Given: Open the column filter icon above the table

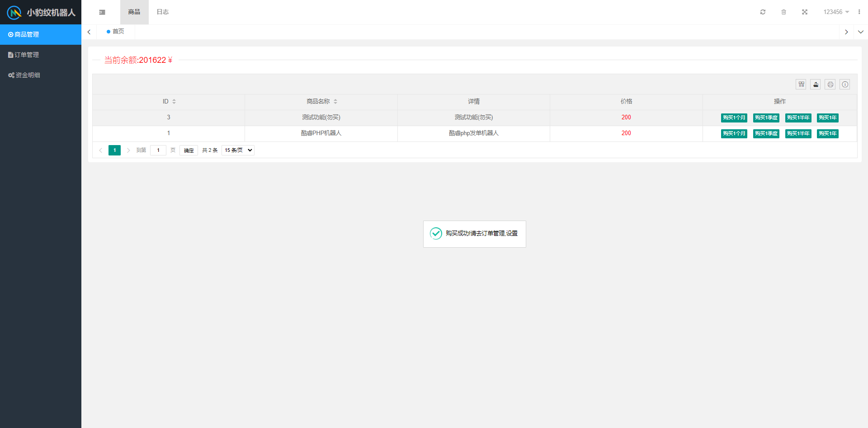Looking at the screenshot, I should (801, 85).
